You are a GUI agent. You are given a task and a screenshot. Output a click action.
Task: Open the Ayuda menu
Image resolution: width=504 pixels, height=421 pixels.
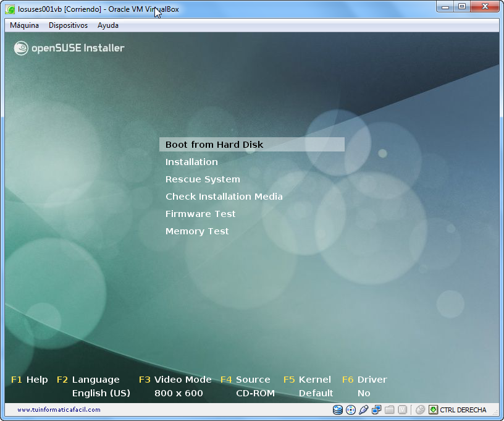click(108, 25)
